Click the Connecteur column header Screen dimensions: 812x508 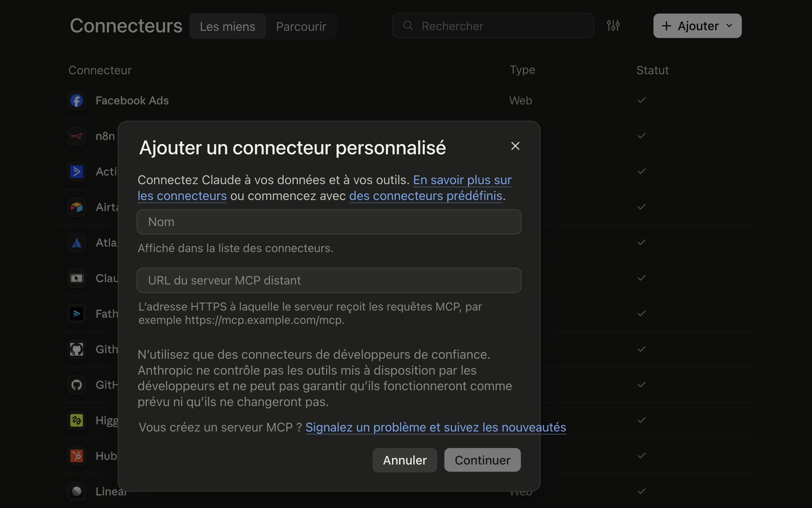(x=100, y=70)
